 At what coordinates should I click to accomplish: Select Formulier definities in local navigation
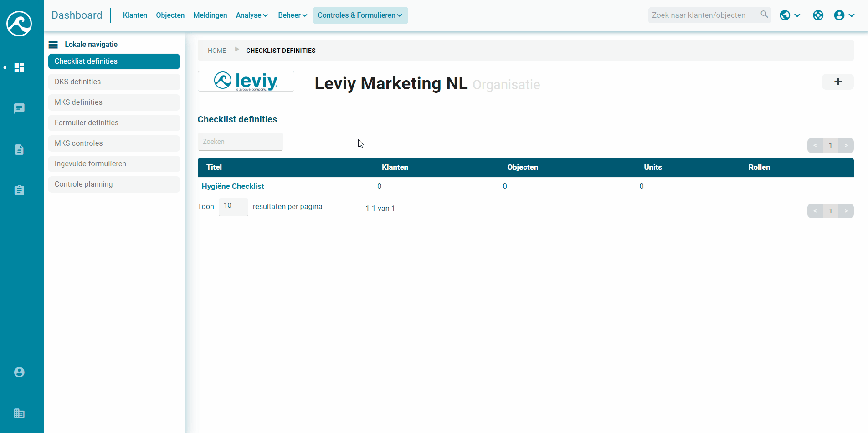click(114, 123)
